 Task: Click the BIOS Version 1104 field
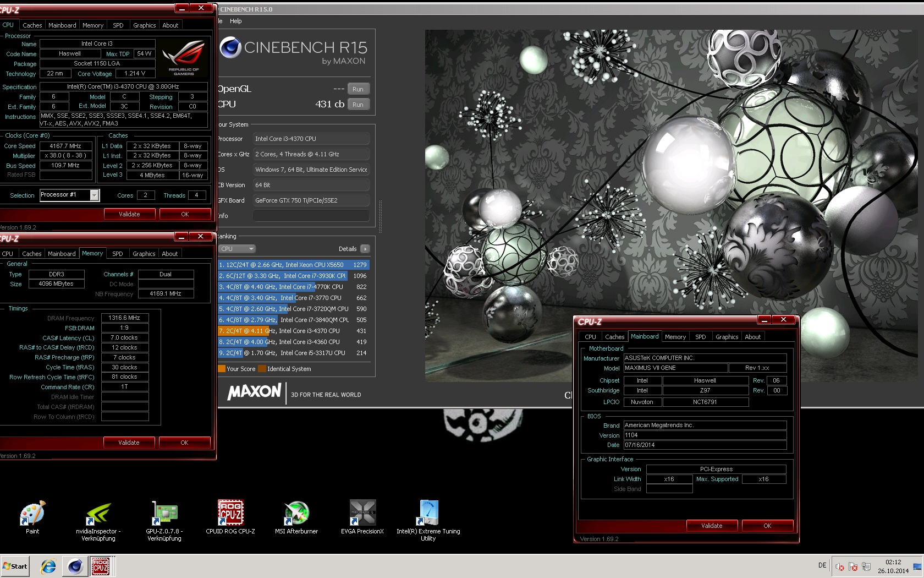pyautogui.click(x=705, y=435)
